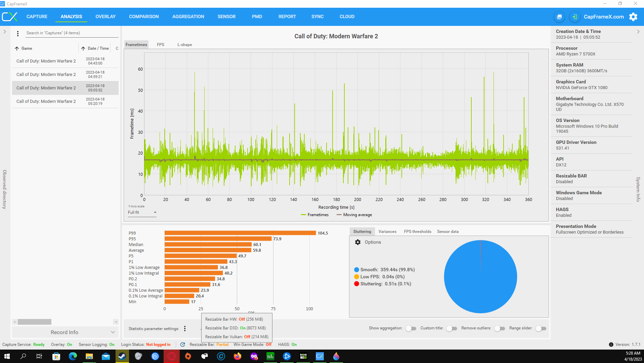Open the Y-Axis scale Full fit dropdown
This screenshot has height=363, width=644.
coord(142,213)
